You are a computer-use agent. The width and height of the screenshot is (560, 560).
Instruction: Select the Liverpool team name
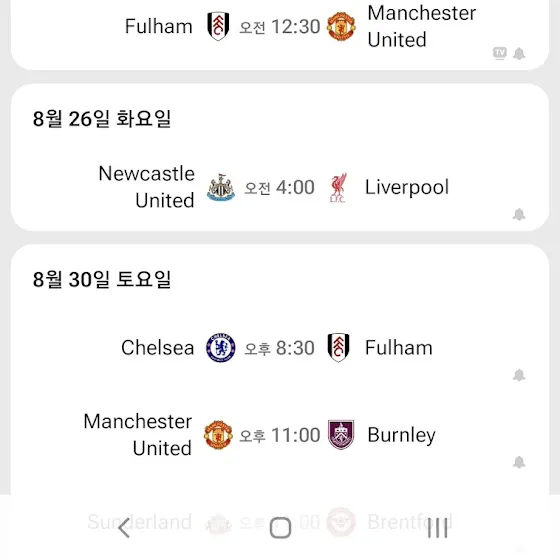(407, 188)
